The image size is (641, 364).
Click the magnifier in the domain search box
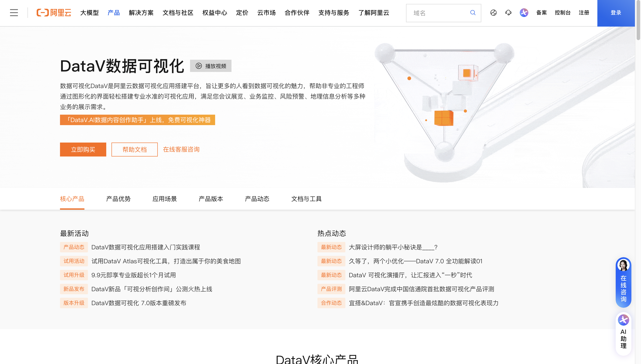pyautogui.click(x=472, y=13)
